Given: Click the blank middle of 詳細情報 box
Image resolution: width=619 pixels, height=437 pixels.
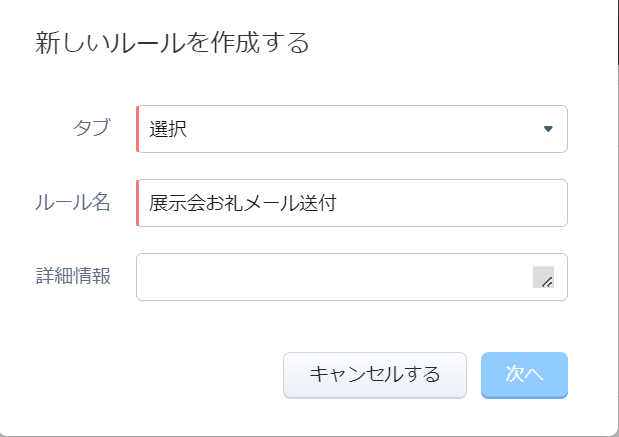Looking at the screenshot, I should tap(335, 277).
